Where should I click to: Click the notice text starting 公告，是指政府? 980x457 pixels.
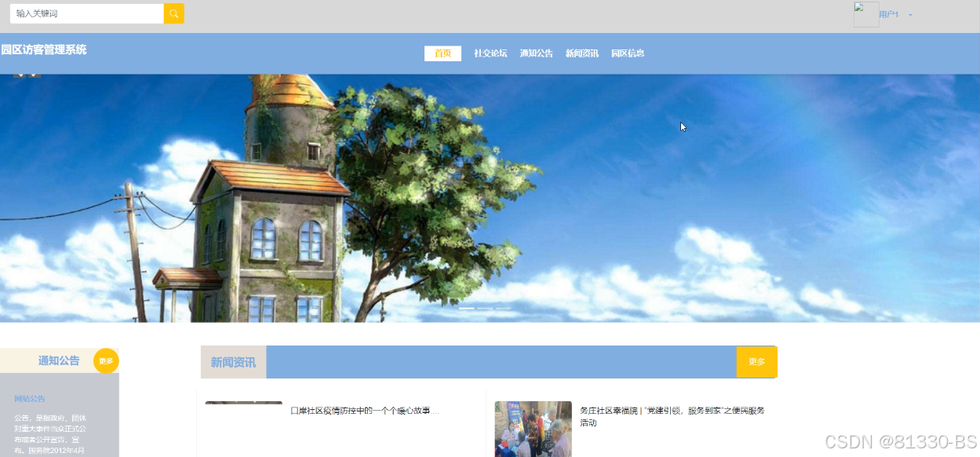coord(51,434)
